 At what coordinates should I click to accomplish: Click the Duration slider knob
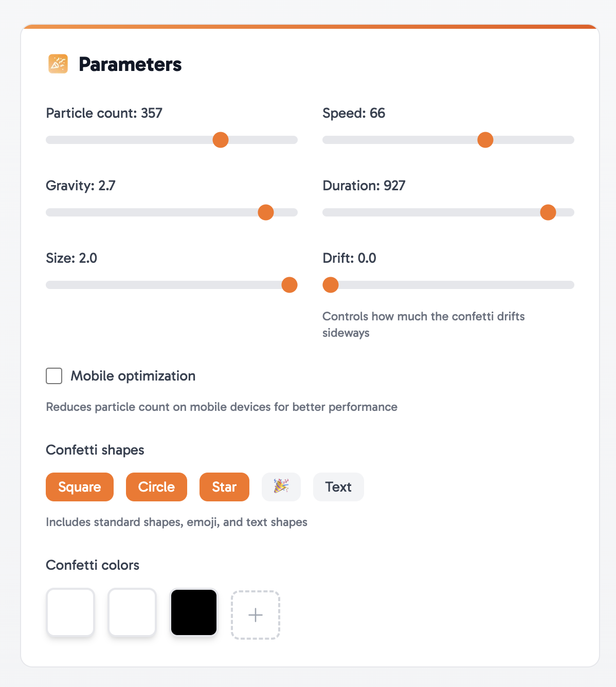[x=548, y=212]
